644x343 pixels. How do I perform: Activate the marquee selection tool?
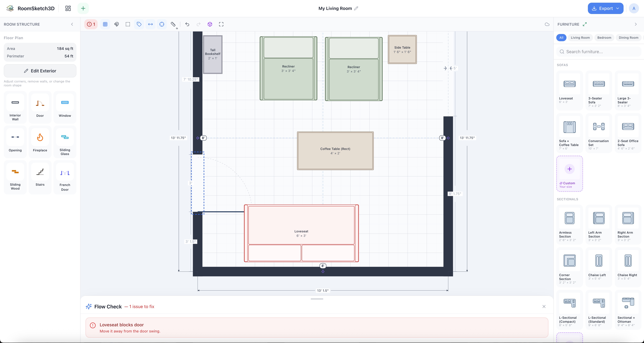tap(128, 24)
